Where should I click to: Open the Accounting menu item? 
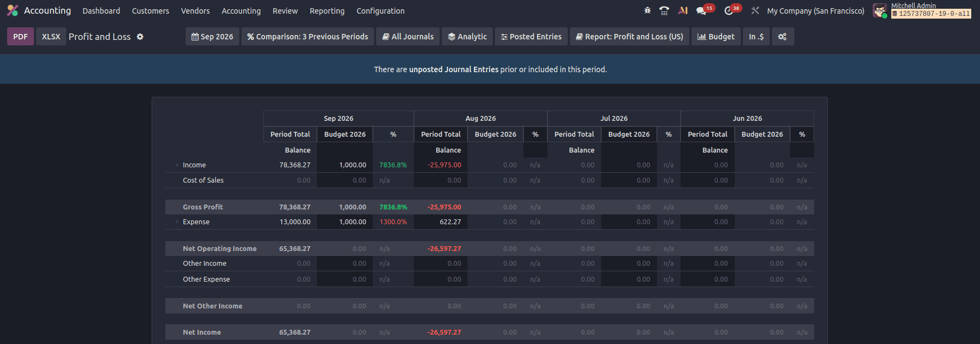241,11
